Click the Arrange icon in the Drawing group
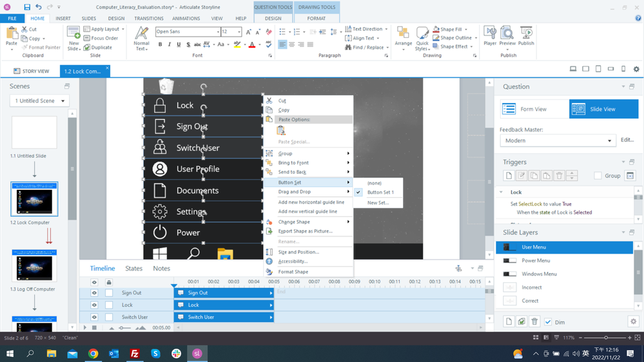 point(403,37)
